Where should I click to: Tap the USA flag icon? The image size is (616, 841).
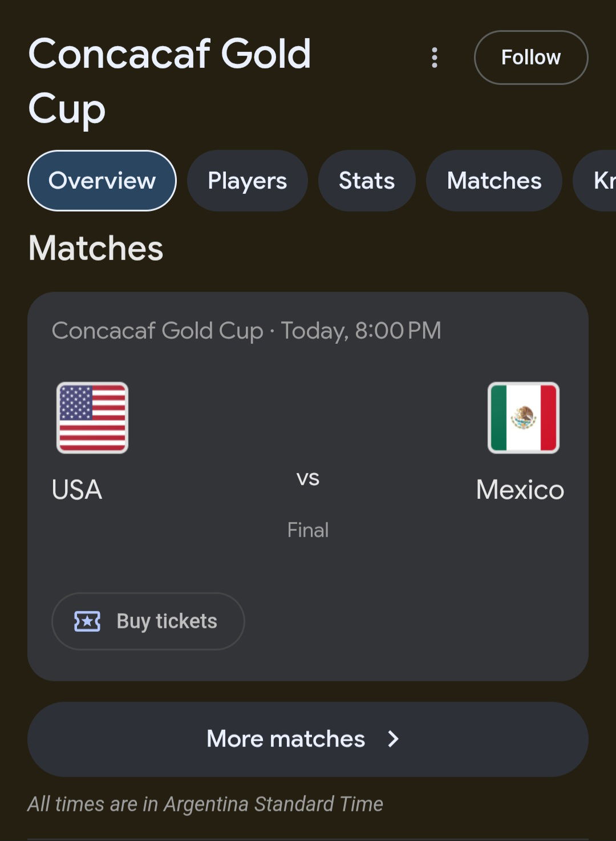(92, 418)
